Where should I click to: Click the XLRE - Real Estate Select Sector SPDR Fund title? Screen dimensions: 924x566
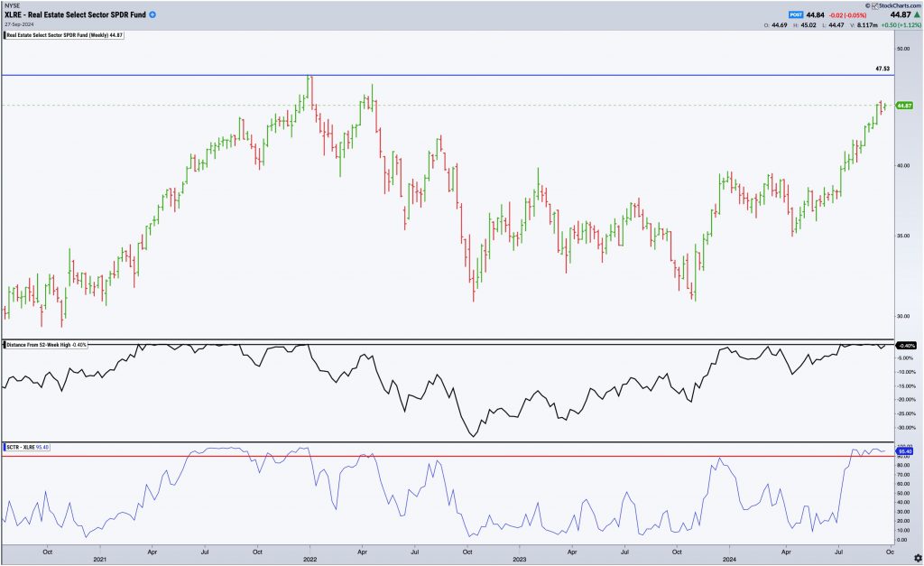click(76, 14)
